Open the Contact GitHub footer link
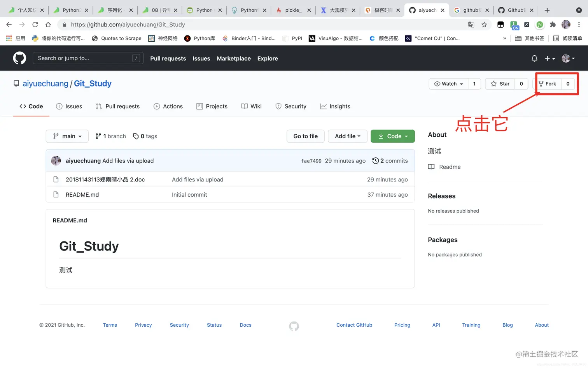This screenshot has width=588, height=368. point(354,325)
